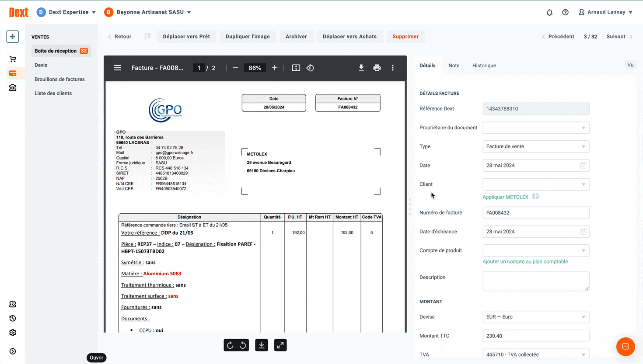Viewport: 643px width, 364px height.
Task: Click the flag icon next to Retour
Action: (x=147, y=37)
